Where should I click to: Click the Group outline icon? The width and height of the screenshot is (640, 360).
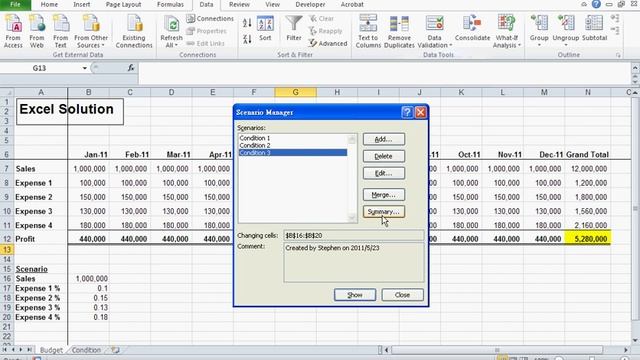pyautogui.click(x=539, y=24)
